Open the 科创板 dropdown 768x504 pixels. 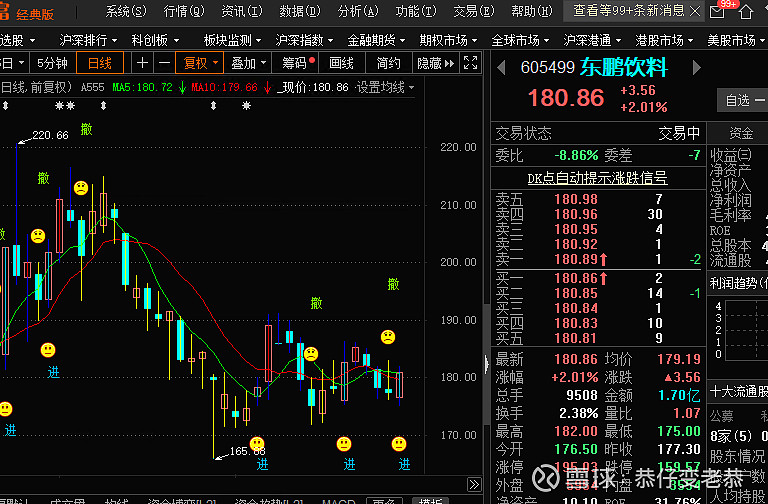(x=156, y=40)
